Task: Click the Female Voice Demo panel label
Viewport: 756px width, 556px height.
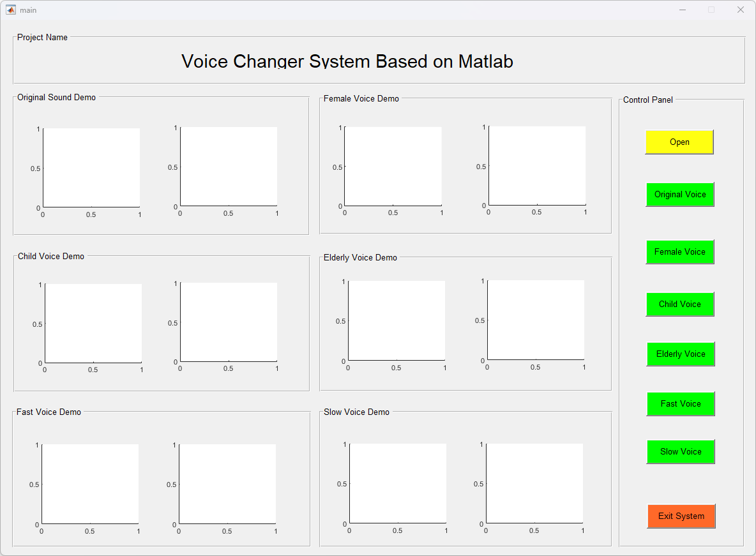Action: tap(361, 99)
